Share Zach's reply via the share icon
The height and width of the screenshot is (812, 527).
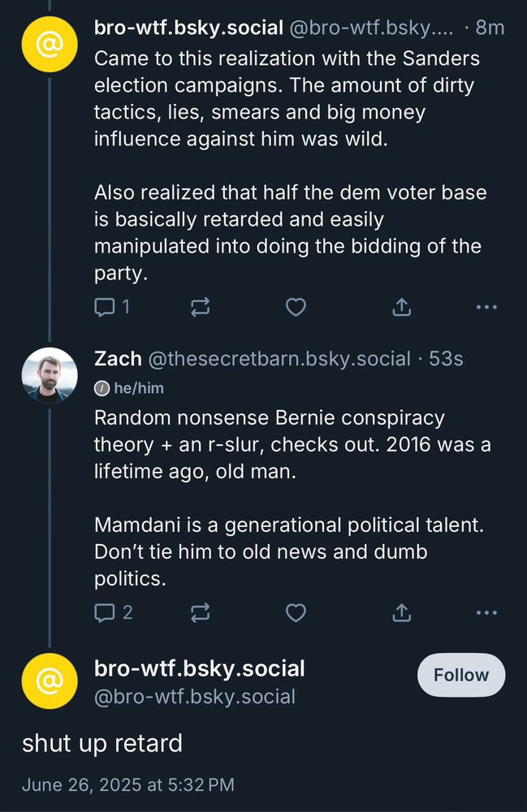tap(400, 613)
